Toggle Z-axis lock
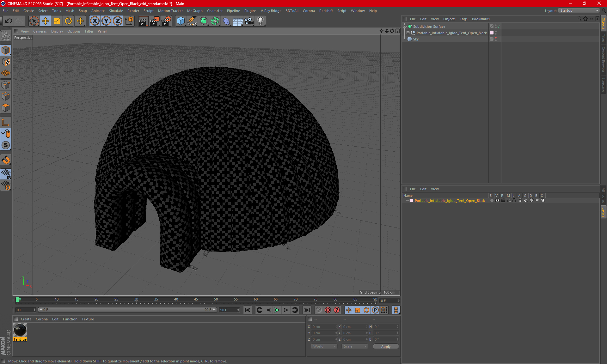This screenshot has width=607, height=364. (118, 21)
